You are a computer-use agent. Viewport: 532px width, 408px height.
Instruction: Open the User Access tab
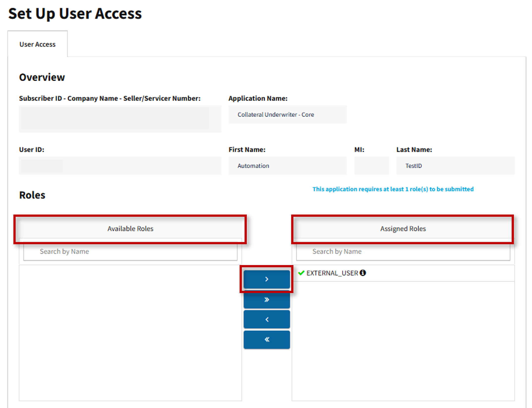pos(37,44)
